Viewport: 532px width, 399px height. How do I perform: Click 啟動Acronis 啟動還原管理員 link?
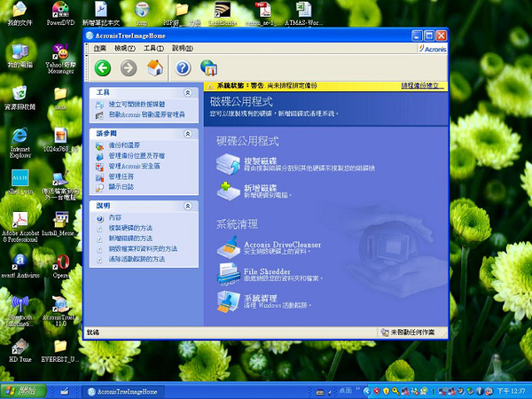click(x=146, y=114)
